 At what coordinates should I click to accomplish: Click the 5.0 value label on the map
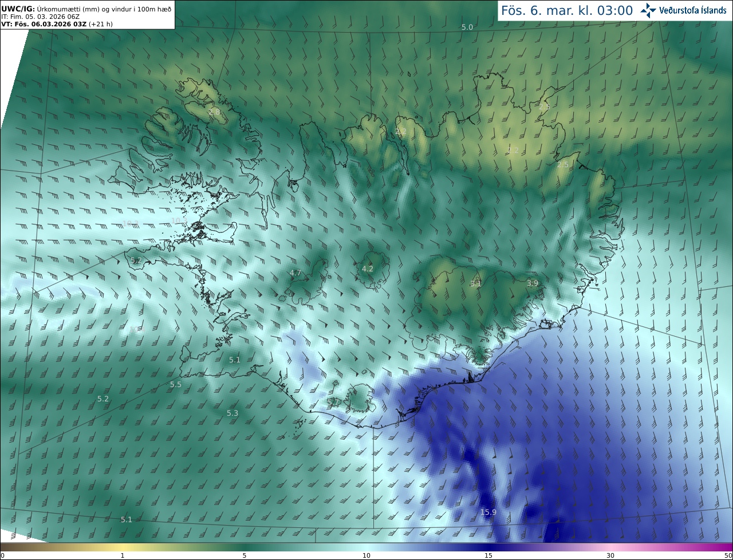click(x=467, y=27)
